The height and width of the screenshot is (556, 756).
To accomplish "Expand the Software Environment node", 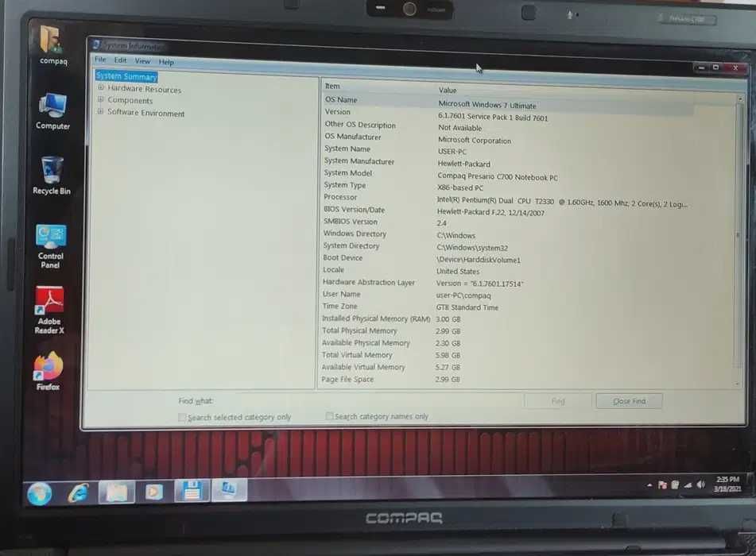I will (x=101, y=111).
